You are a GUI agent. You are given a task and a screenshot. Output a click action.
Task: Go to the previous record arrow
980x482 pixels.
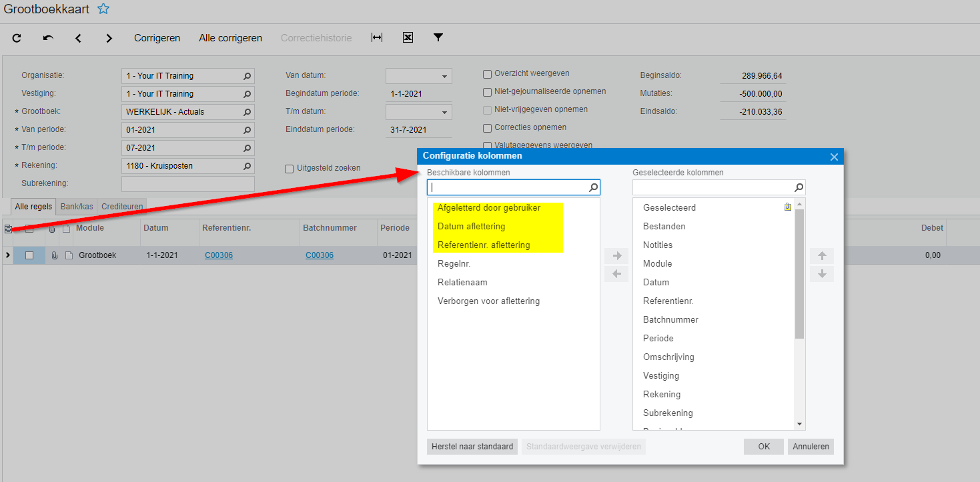[78, 38]
